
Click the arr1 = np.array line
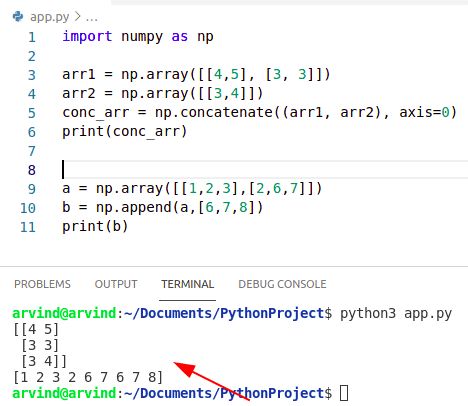pos(196,74)
